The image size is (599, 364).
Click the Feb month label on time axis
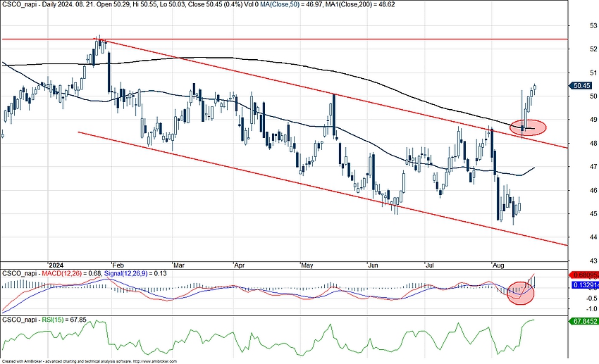coord(118,265)
